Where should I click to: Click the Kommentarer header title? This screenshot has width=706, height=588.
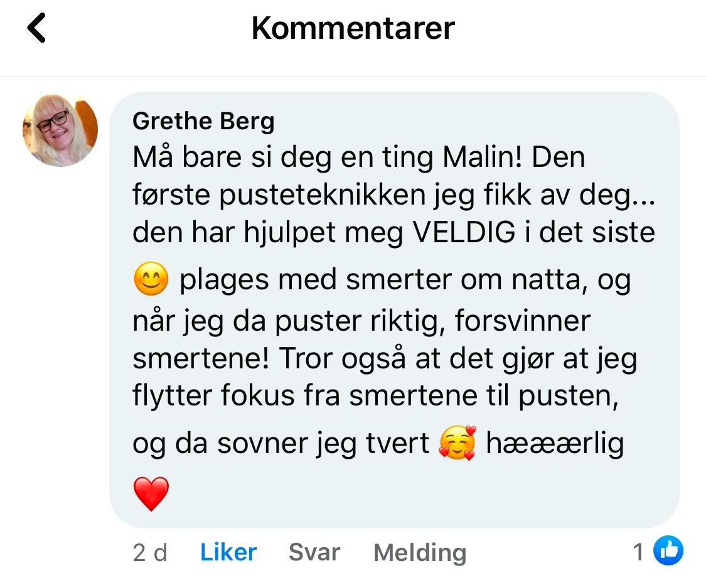(x=353, y=29)
